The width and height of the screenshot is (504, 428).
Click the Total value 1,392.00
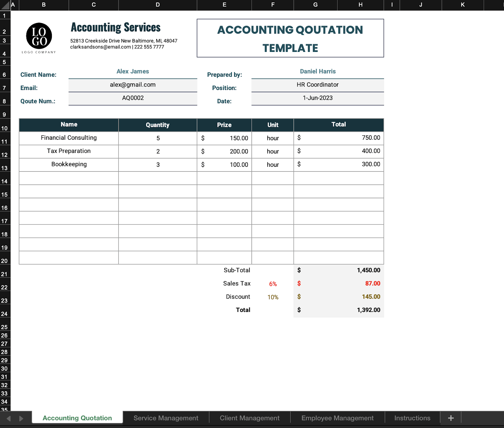[339, 310]
